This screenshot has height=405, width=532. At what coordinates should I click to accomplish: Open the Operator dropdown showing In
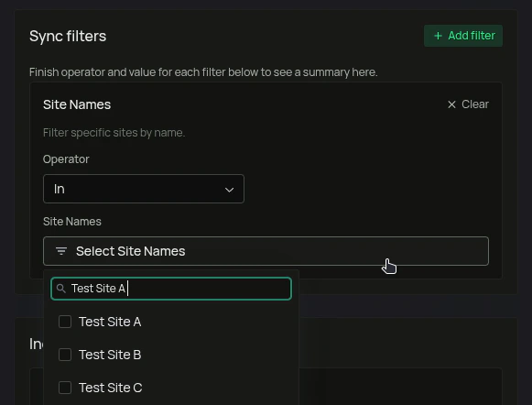click(x=144, y=189)
